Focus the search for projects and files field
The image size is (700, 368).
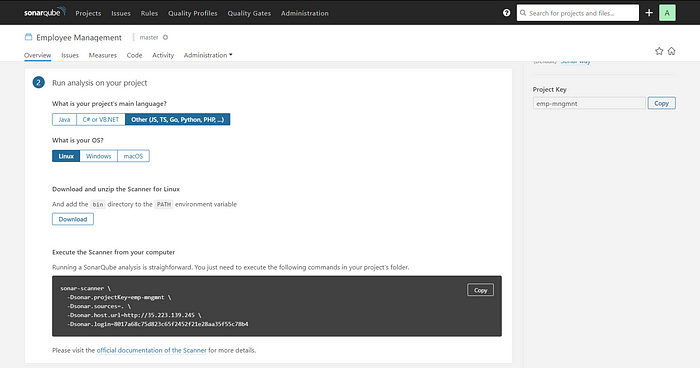[x=578, y=13]
